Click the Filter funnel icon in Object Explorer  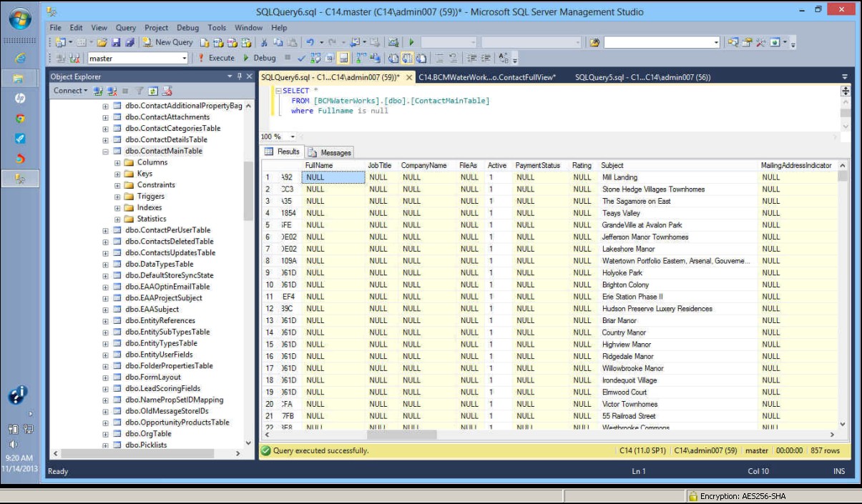point(139,91)
